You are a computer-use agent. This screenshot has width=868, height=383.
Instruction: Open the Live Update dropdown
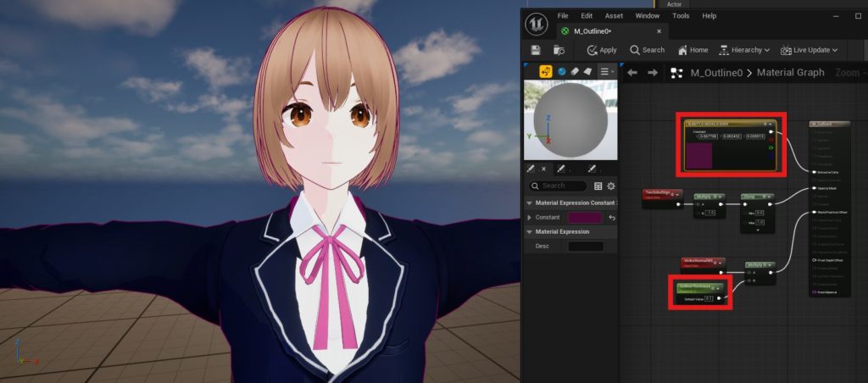coord(810,50)
